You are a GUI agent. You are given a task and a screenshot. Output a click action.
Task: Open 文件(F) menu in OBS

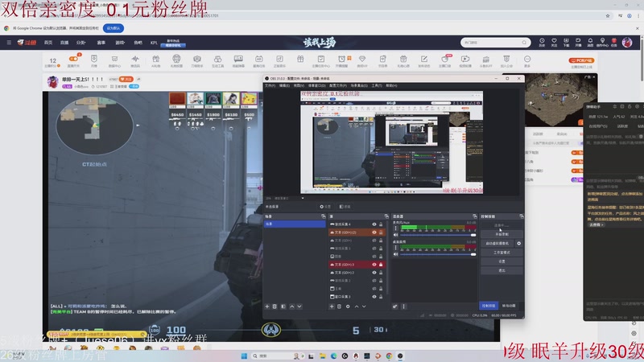point(270,85)
